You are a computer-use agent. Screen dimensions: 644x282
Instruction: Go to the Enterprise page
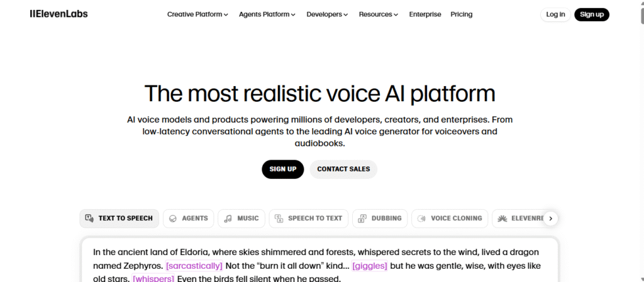click(x=425, y=14)
